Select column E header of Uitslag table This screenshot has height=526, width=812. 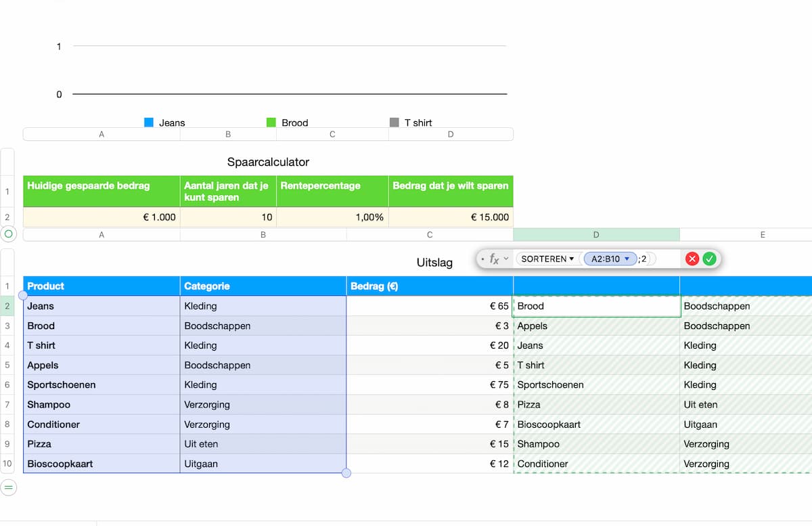pyautogui.click(x=746, y=235)
